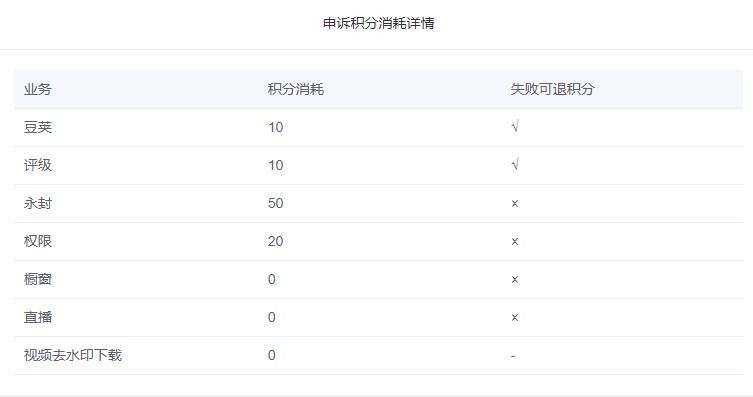Screen dimensions: 753x397
Task: Select the 橱窗 row label
Action: pos(37,279)
